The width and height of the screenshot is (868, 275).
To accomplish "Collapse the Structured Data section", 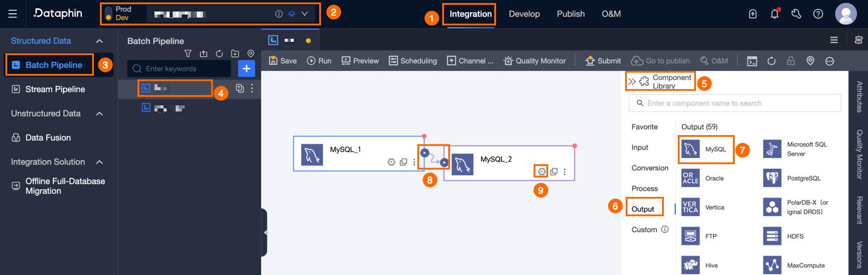I will [x=100, y=41].
